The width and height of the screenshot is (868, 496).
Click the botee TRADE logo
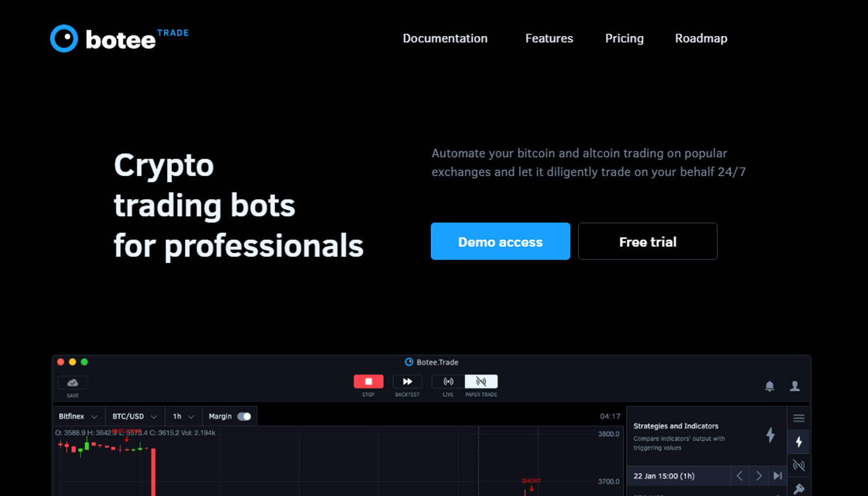coord(119,38)
